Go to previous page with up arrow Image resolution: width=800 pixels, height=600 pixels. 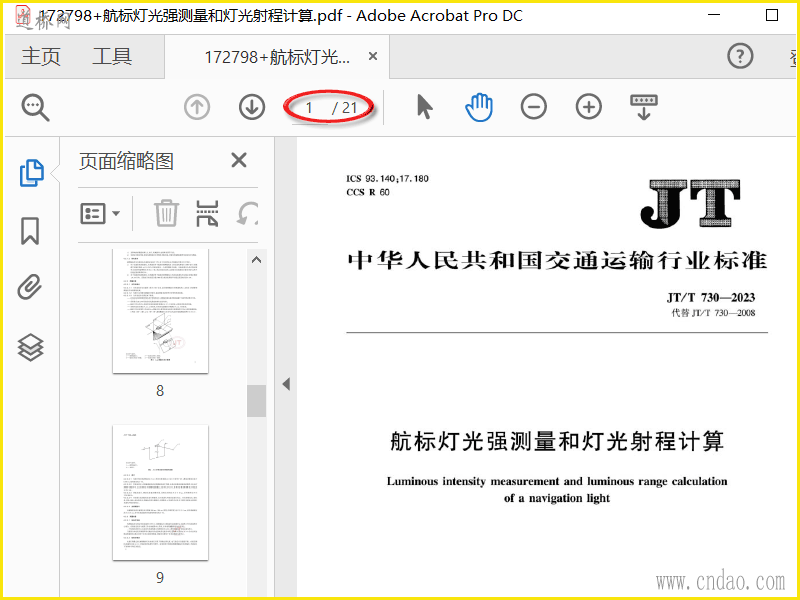point(197,107)
